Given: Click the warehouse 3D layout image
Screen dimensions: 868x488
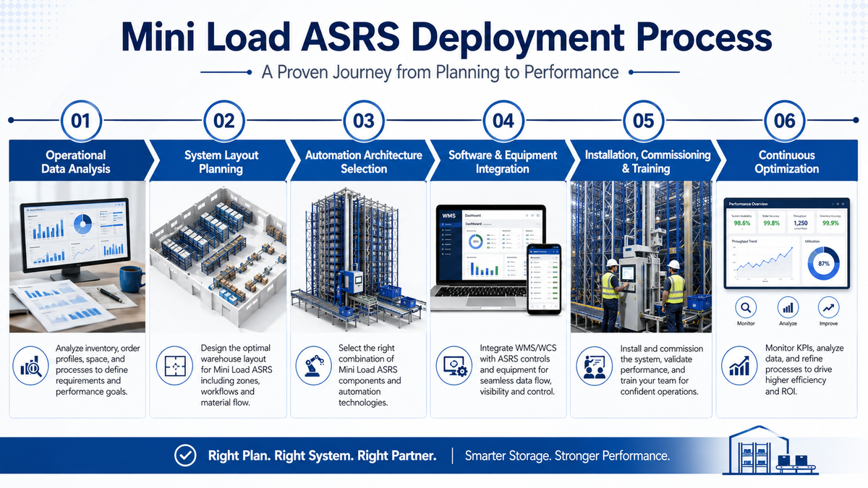Looking at the screenshot, I should tap(219, 257).
